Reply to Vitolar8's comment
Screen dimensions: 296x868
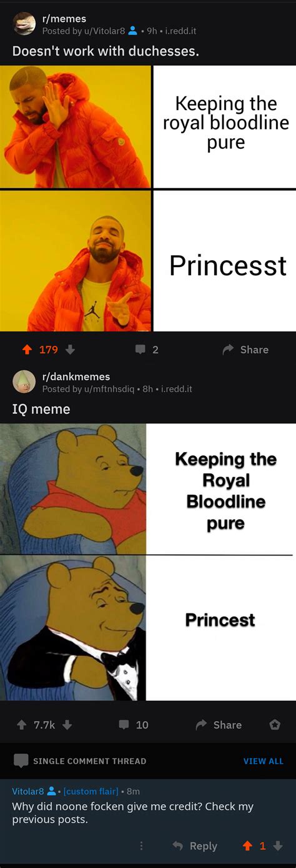click(x=195, y=846)
